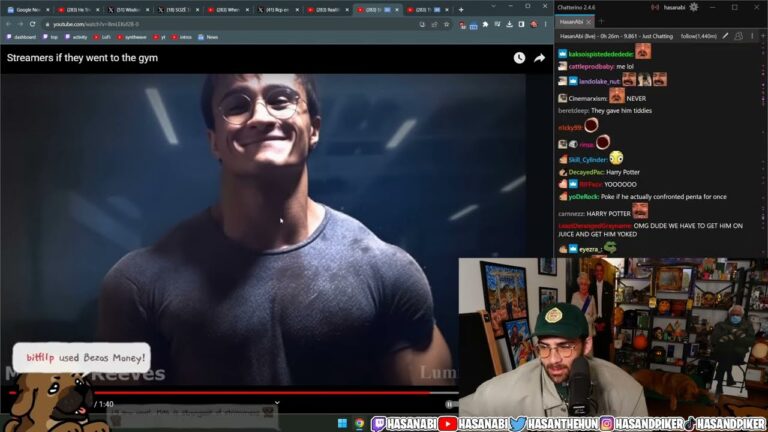Click username Skill_Cylinder in chat
Image resolution: width=768 pixels, height=432 pixels.
point(588,160)
